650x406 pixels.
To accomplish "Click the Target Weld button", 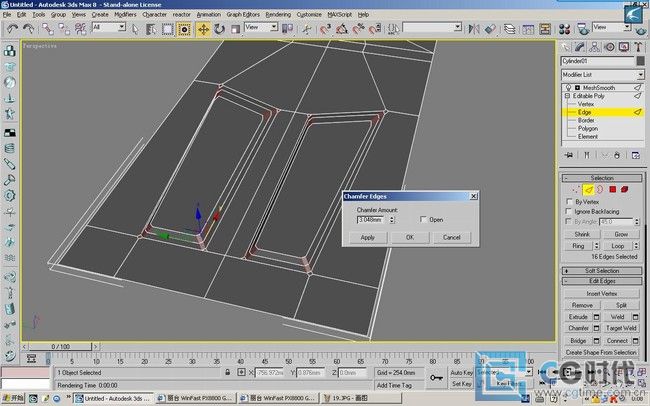I will coord(621,328).
